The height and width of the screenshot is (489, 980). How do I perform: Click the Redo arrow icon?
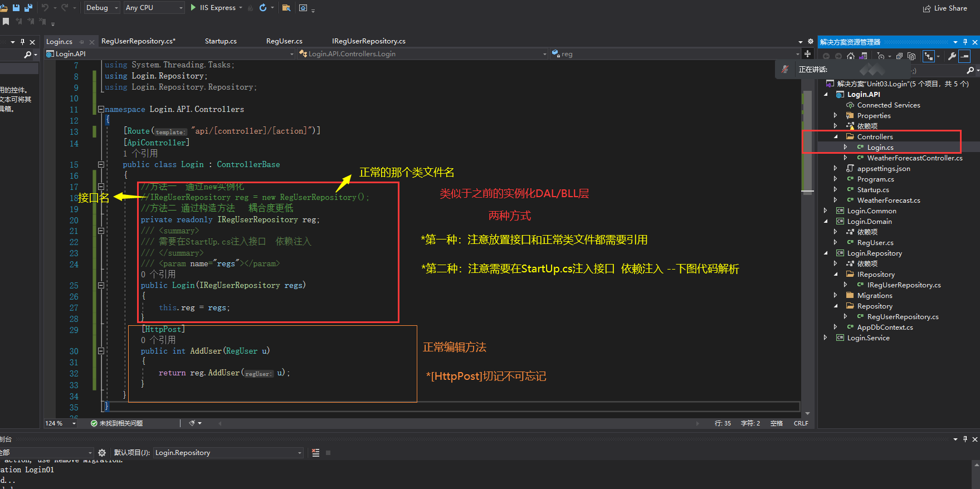click(x=65, y=8)
